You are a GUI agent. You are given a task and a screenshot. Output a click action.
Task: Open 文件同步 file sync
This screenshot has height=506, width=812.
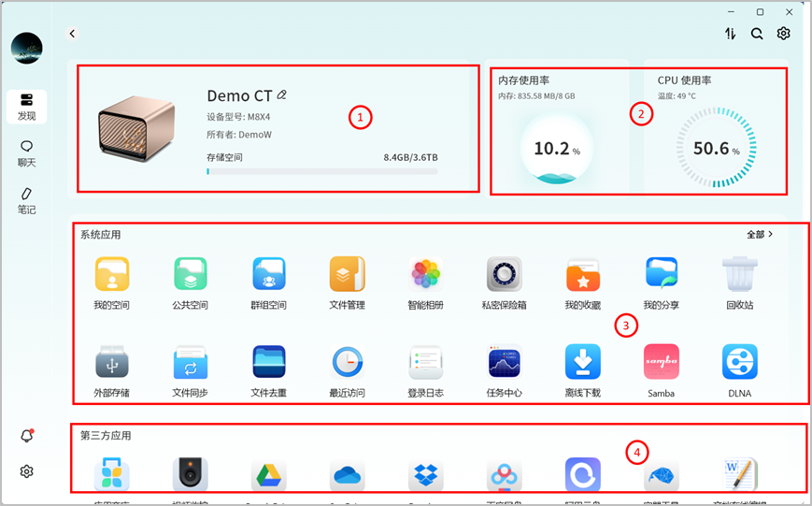click(190, 362)
